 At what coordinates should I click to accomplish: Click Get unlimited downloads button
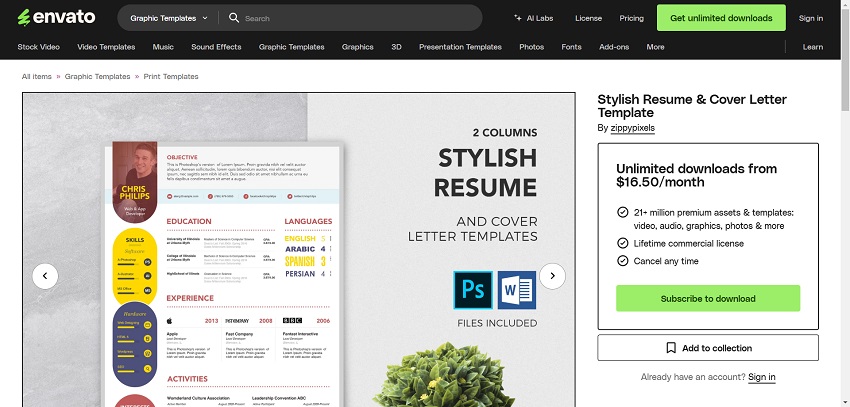[721, 18]
